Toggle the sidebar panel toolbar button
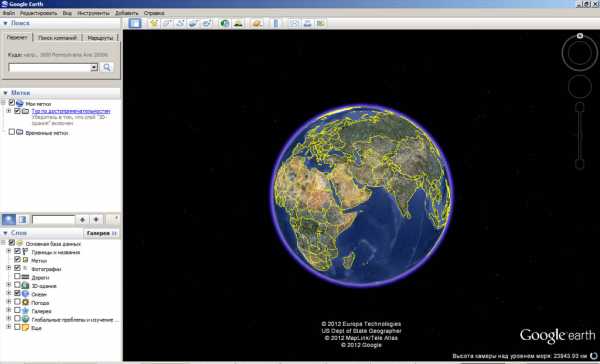The image size is (600, 364). click(135, 23)
